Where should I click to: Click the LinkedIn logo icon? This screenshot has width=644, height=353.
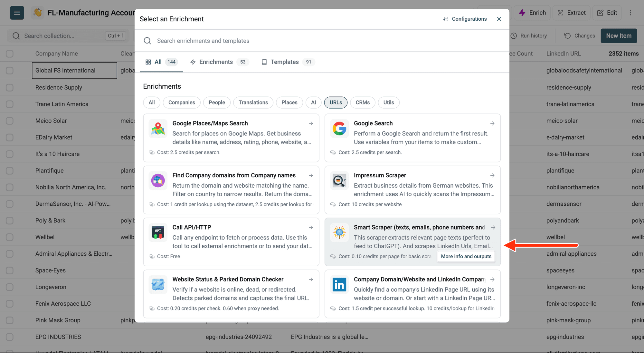tap(339, 284)
